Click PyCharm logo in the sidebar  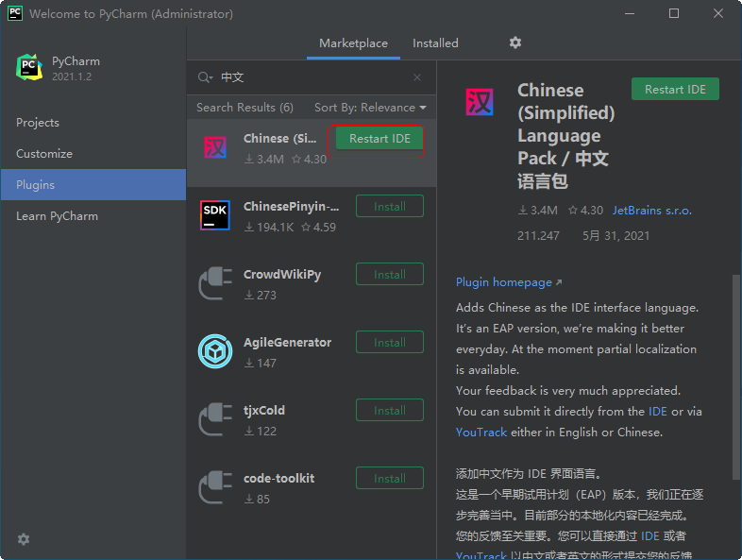coord(29,67)
